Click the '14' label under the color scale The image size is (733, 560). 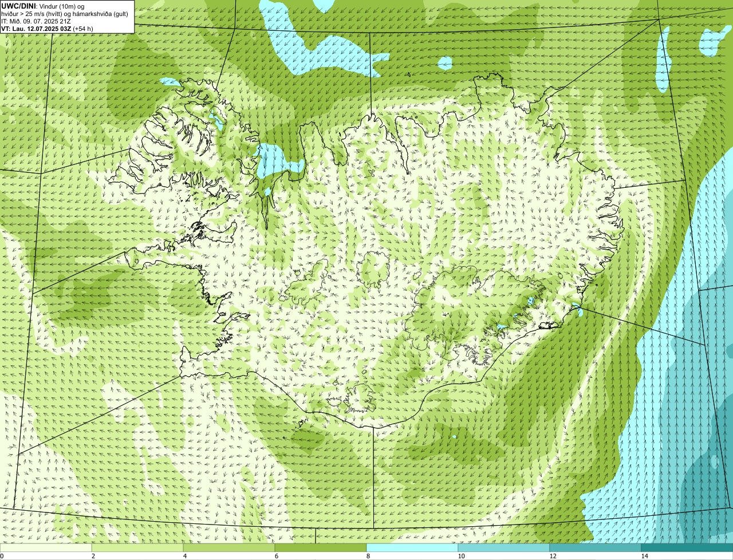click(x=644, y=556)
